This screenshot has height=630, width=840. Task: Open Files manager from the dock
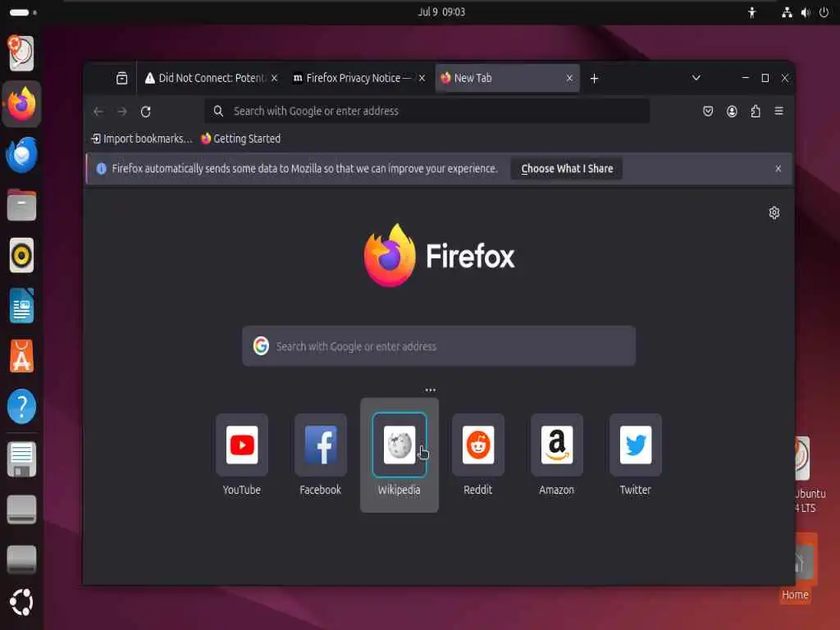(21, 205)
